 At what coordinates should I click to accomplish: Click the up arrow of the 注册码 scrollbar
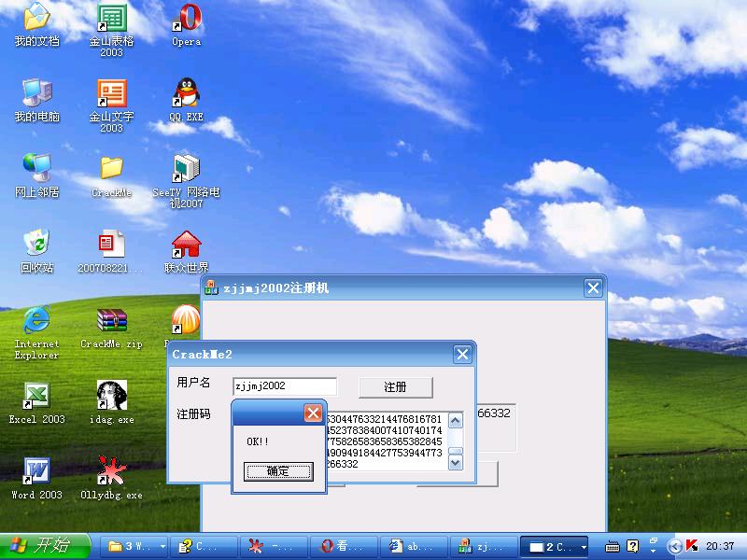[456, 421]
